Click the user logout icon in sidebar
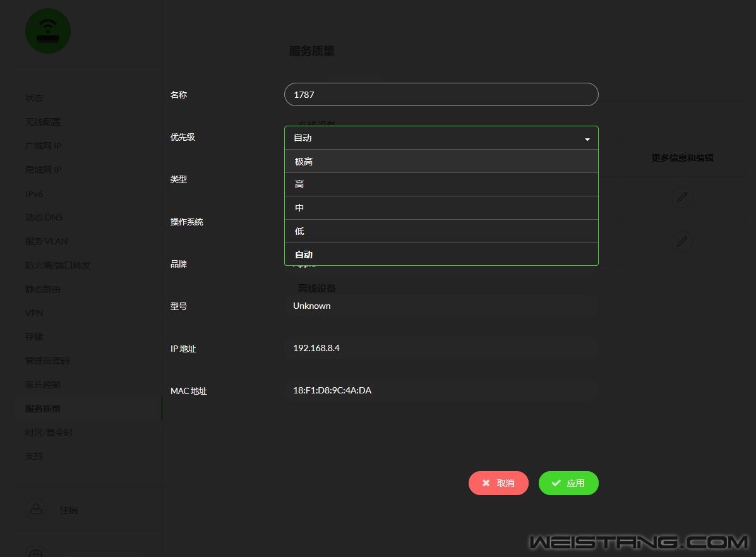This screenshot has width=756, height=557. pos(36,510)
